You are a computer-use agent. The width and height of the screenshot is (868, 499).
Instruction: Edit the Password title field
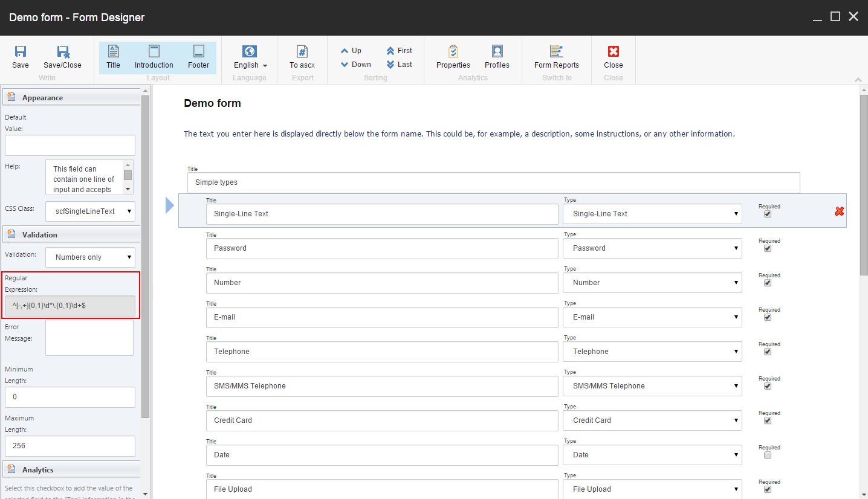[382, 248]
